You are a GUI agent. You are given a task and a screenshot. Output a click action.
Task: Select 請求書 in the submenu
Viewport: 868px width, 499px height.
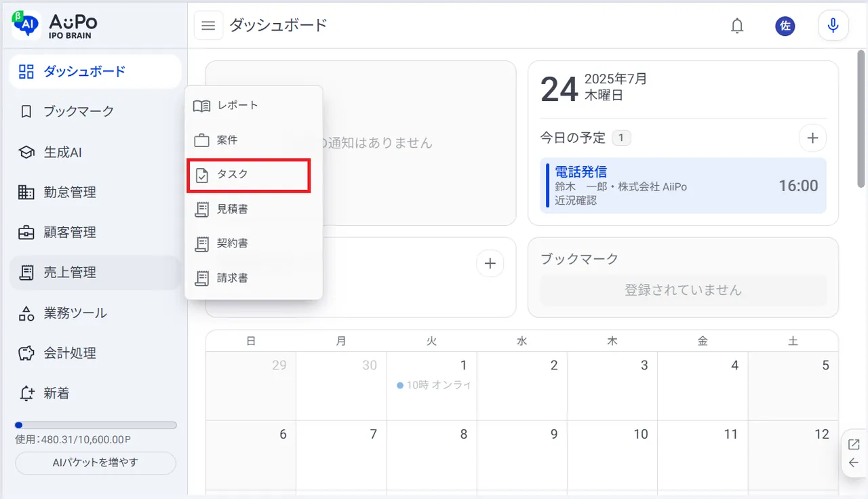point(254,278)
